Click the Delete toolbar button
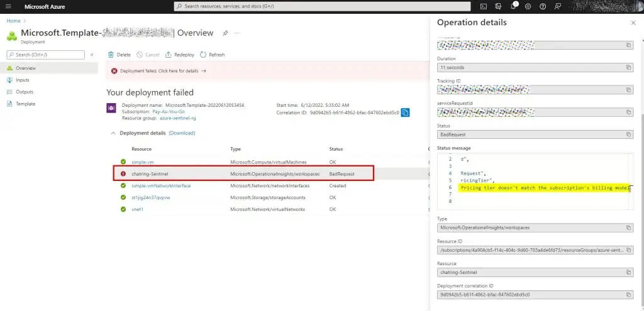Screen dimensions: 644x311 point(119,55)
